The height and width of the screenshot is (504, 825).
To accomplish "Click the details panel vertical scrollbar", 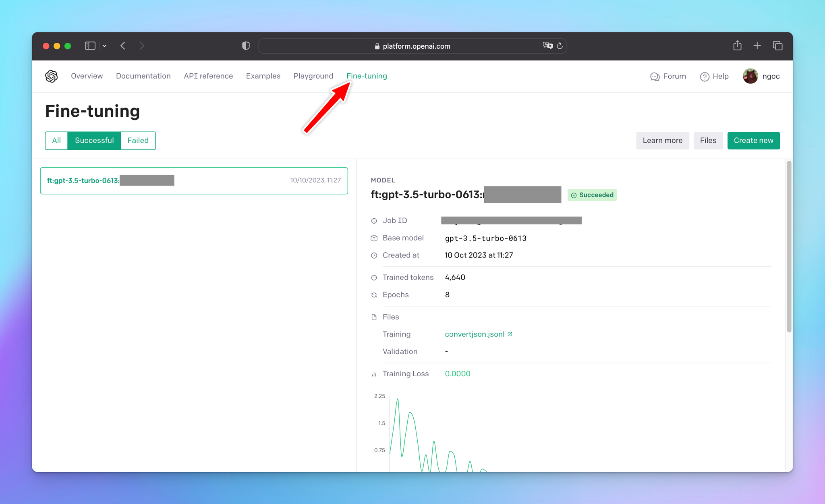I will tap(789, 247).
